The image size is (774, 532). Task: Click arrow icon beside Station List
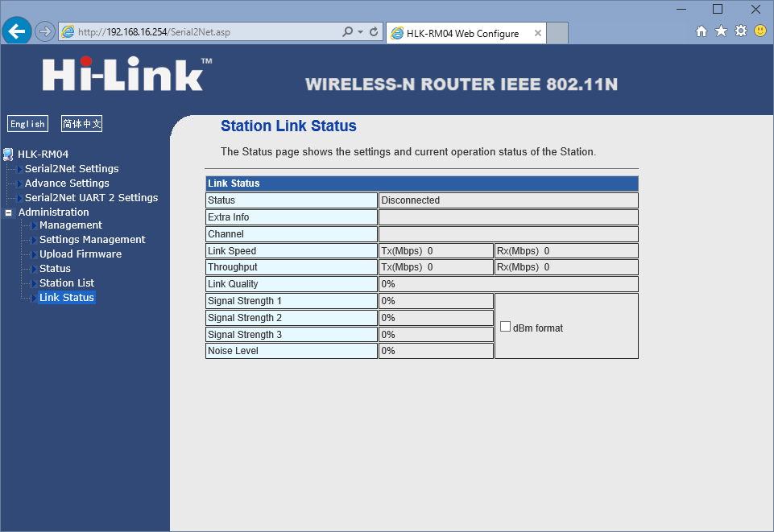point(35,284)
